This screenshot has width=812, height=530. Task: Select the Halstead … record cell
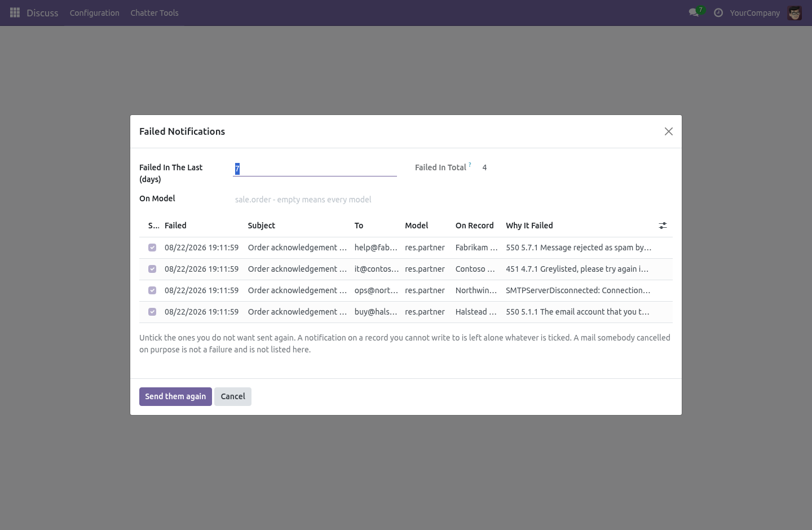pyautogui.click(x=476, y=312)
